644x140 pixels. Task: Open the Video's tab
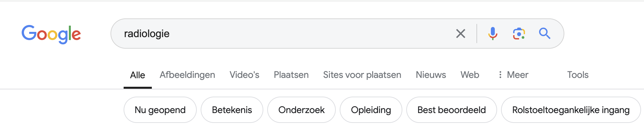pyautogui.click(x=244, y=75)
